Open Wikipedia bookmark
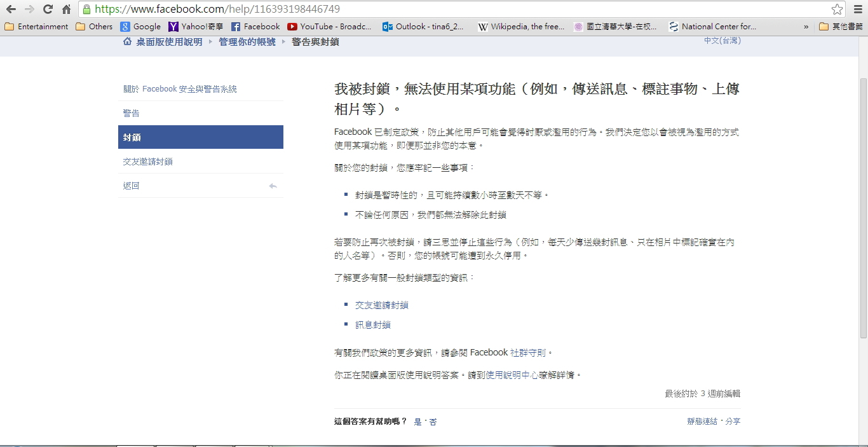This screenshot has height=447, width=868. [x=521, y=27]
